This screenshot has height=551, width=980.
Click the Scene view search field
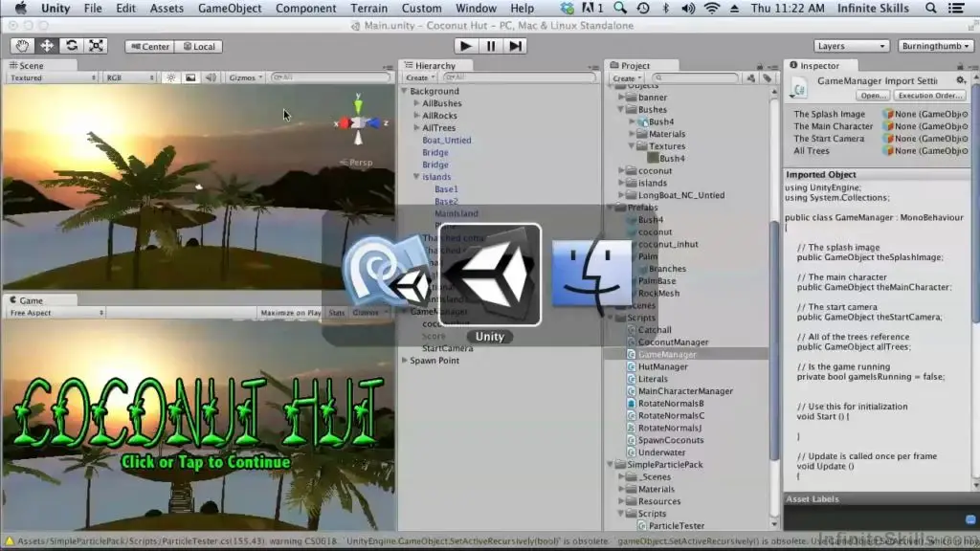[330, 77]
